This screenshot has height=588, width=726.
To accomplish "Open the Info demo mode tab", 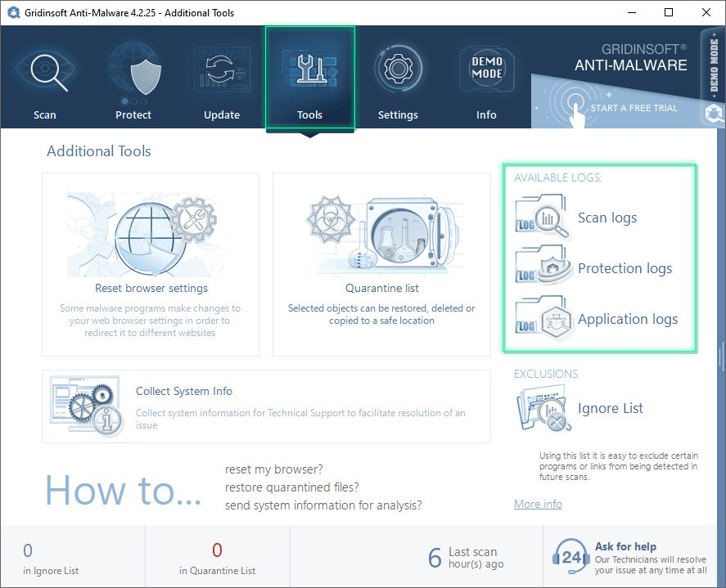I will (486, 79).
